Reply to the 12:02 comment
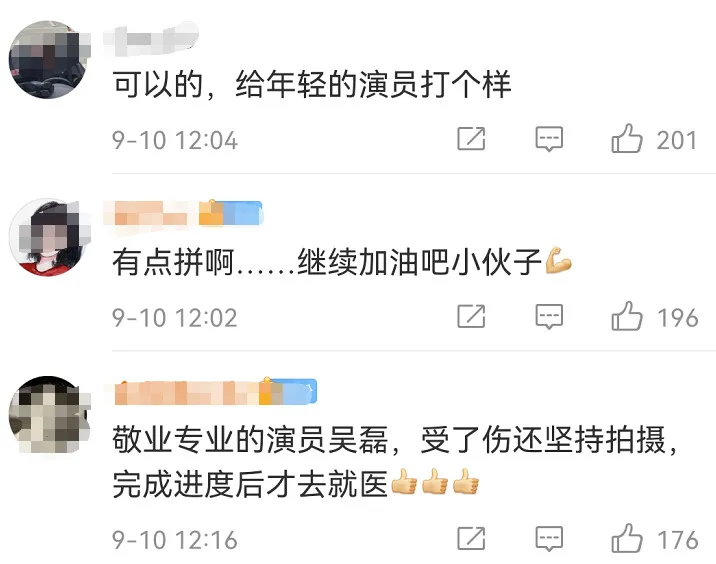This screenshot has height=564, width=716. tap(549, 316)
